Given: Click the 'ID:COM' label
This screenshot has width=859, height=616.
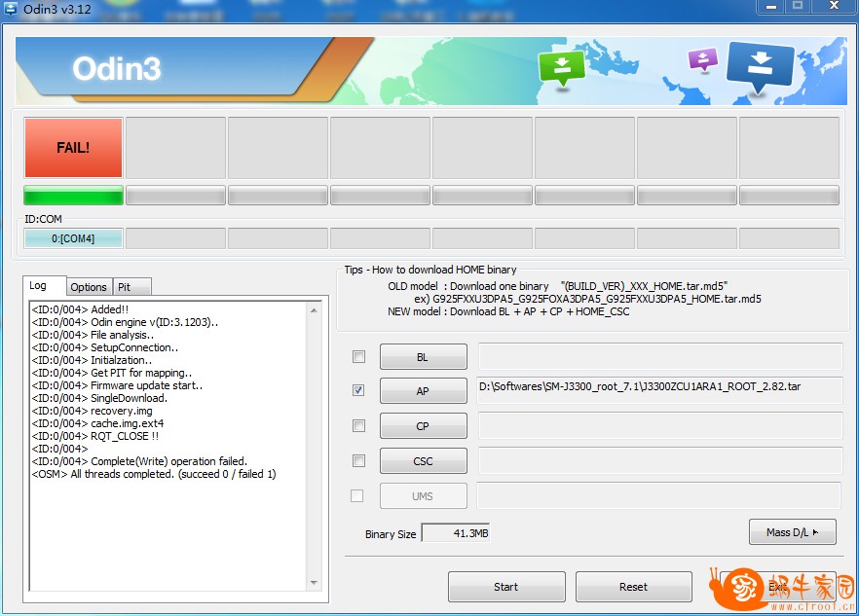Looking at the screenshot, I should pos(43,219).
